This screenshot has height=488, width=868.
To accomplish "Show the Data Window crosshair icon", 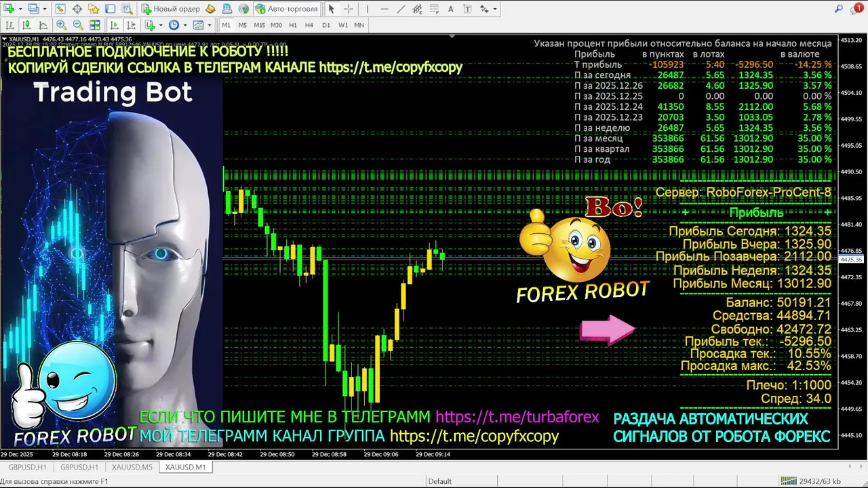I will [x=77, y=9].
